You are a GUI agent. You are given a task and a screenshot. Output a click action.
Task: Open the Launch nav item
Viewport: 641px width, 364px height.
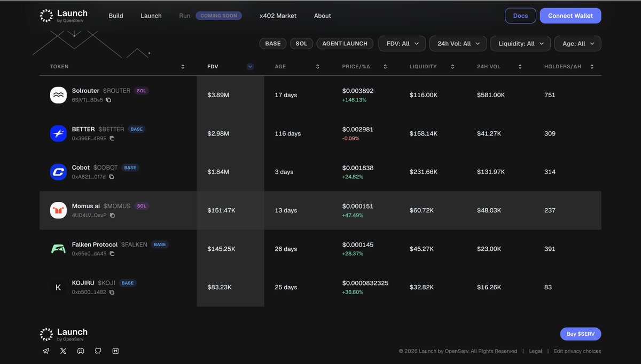[151, 16]
